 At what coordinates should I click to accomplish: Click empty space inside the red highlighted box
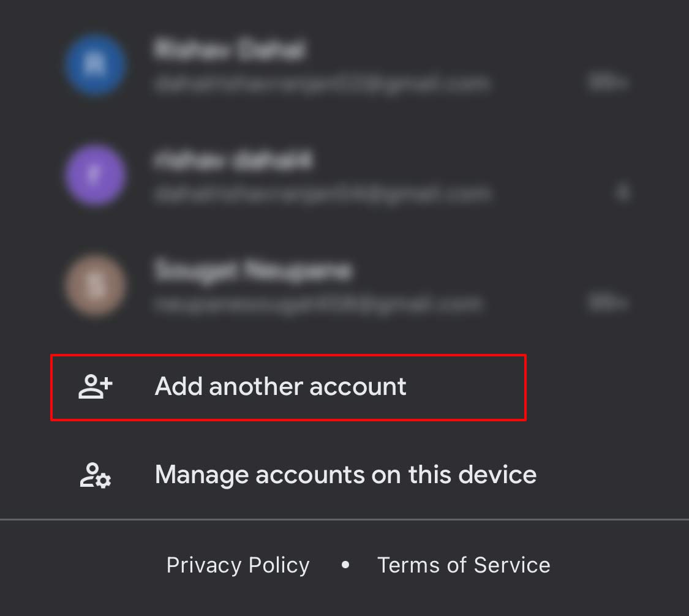(x=466, y=388)
